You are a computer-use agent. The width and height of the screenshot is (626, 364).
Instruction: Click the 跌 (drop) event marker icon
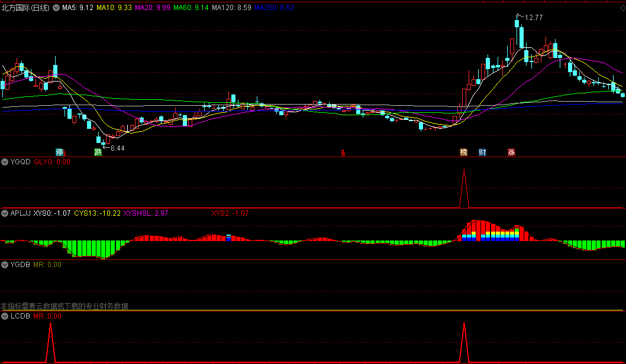click(98, 152)
